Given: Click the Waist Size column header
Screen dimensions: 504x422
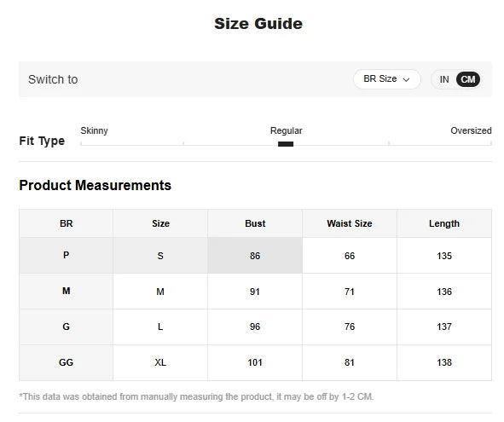Looking at the screenshot, I should pos(350,223).
